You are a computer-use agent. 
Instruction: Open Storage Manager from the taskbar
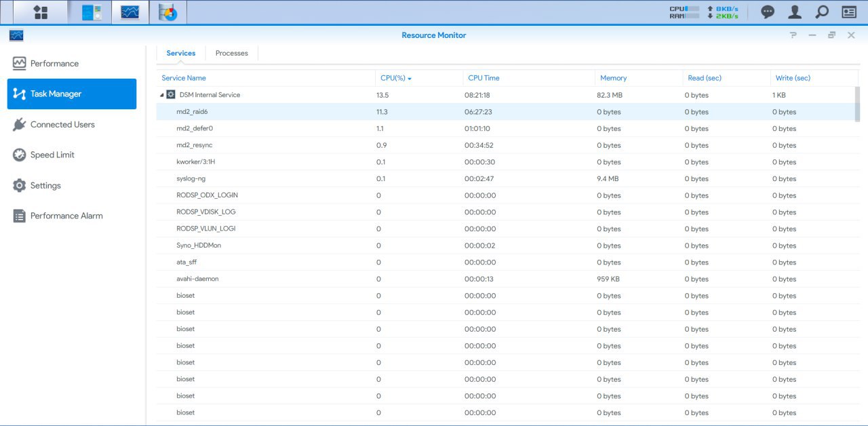[x=92, y=12]
